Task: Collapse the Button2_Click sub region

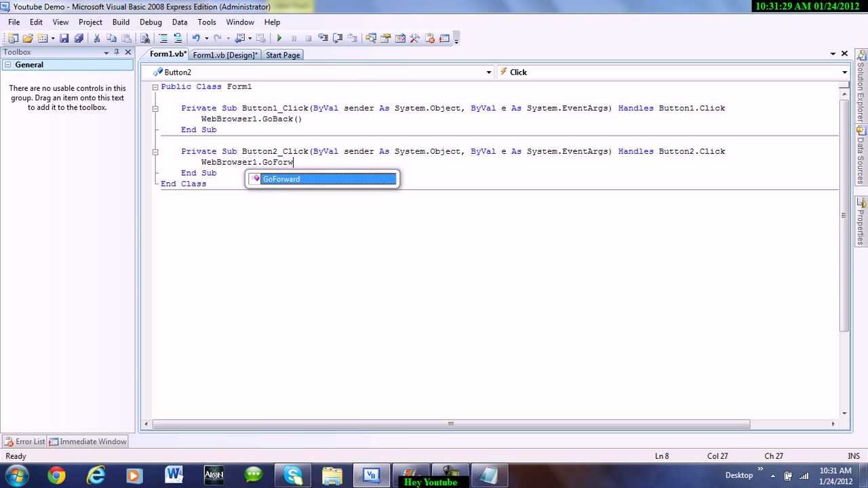Action: [155, 152]
